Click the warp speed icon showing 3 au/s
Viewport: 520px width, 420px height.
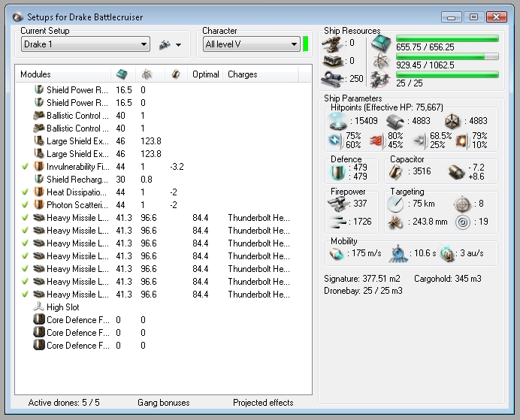click(447, 254)
